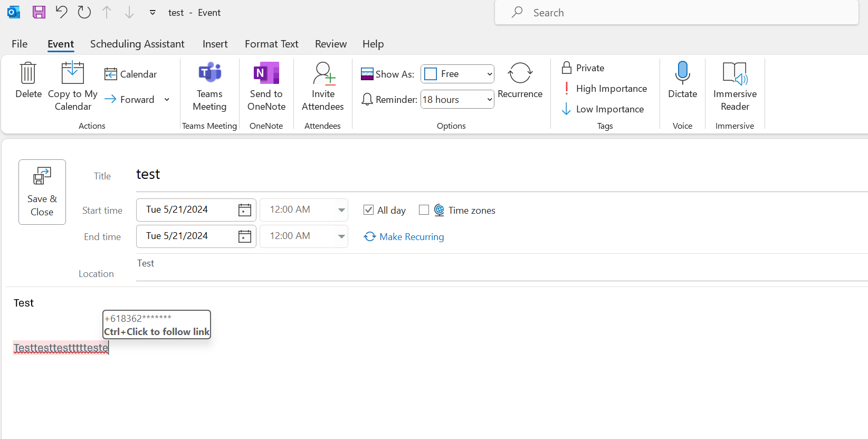Open the Show As dropdown

[457, 74]
